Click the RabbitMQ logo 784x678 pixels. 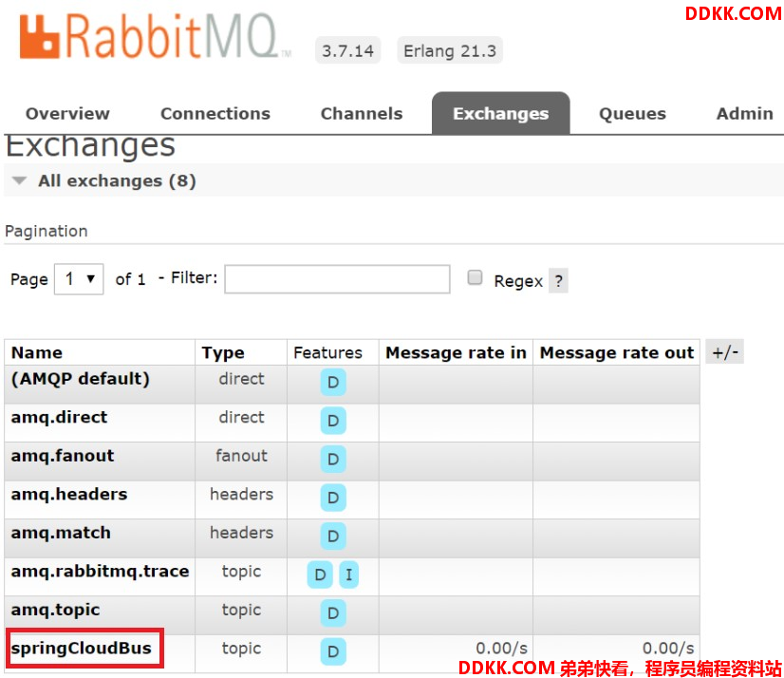click(x=155, y=36)
